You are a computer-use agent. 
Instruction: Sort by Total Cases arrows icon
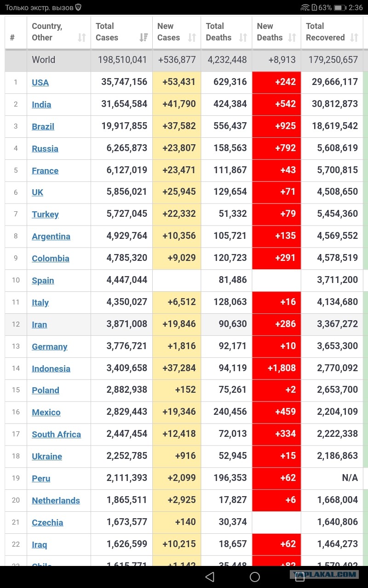pos(144,38)
